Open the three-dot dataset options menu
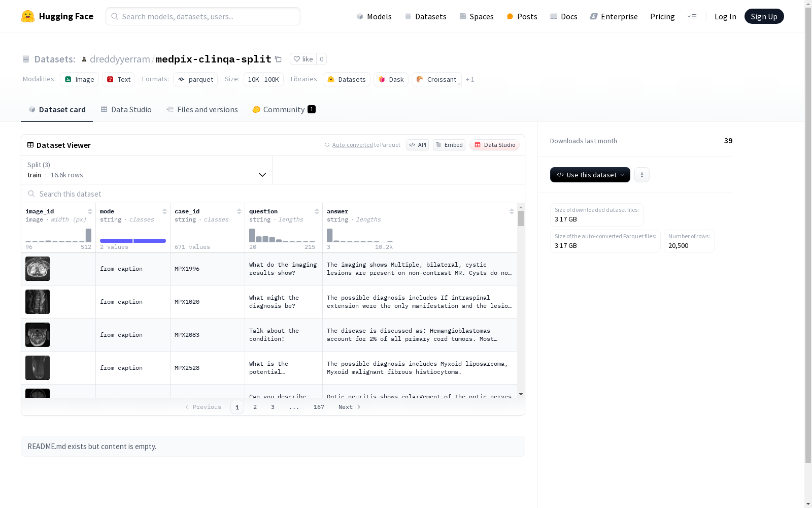Screen dimensions: 812x508 point(642,175)
